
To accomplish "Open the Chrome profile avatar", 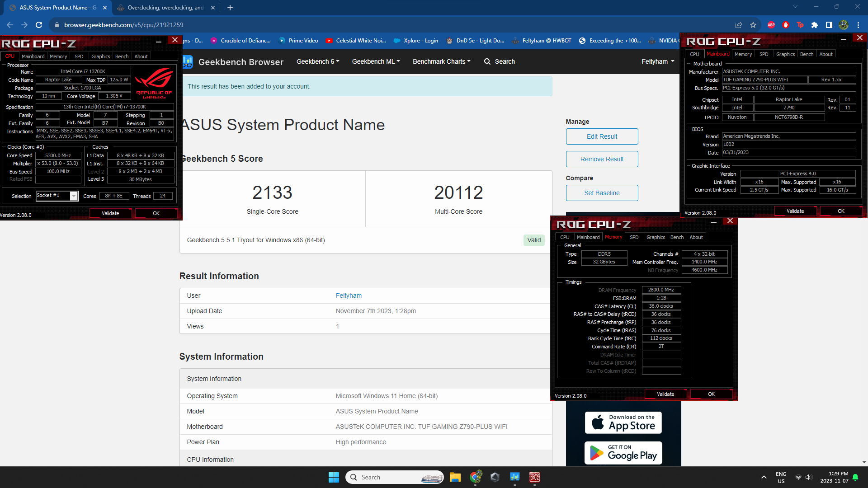I will click(x=844, y=25).
